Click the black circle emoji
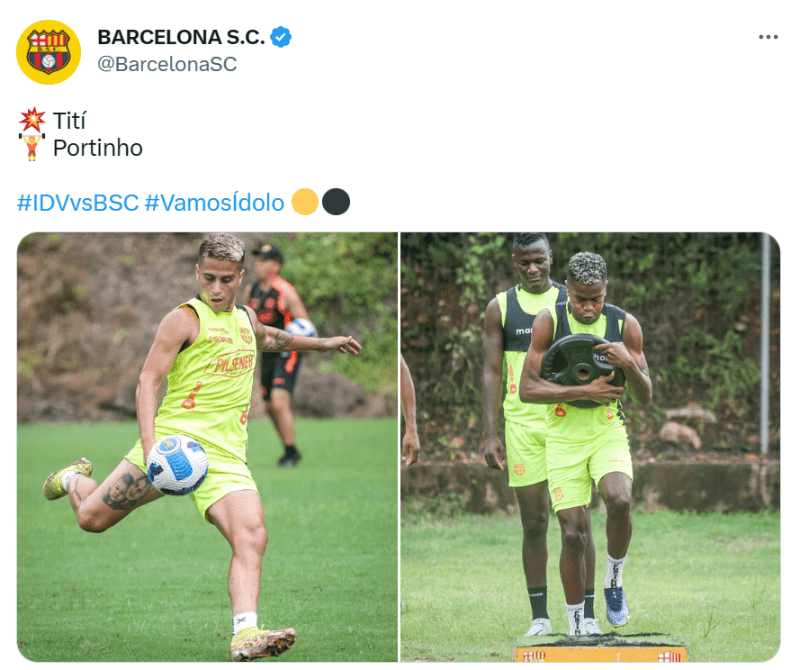 click(336, 202)
